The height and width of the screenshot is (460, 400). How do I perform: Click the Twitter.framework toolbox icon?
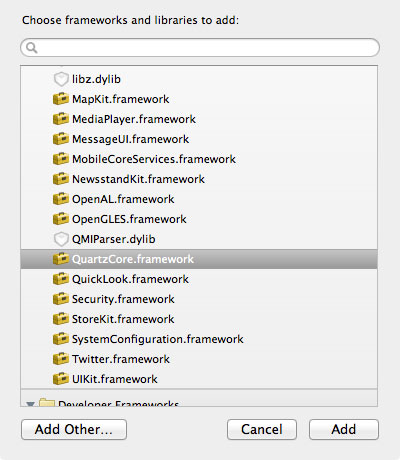click(61, 359)
